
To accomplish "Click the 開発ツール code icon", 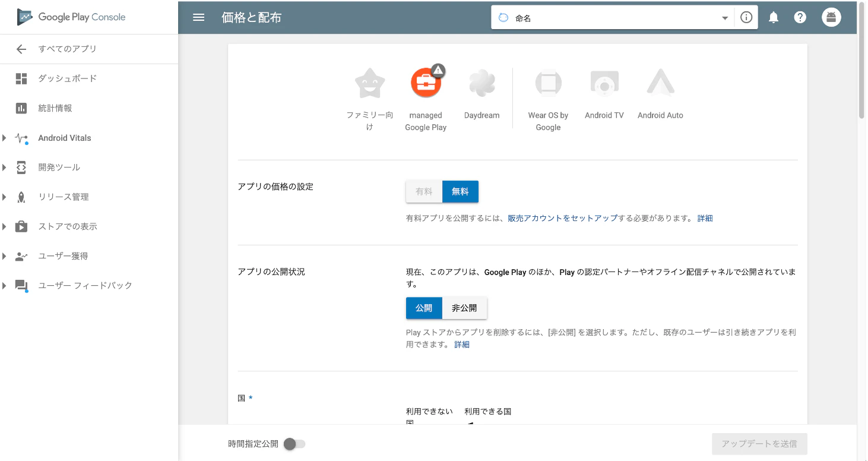I will click(x=21, y=168).
